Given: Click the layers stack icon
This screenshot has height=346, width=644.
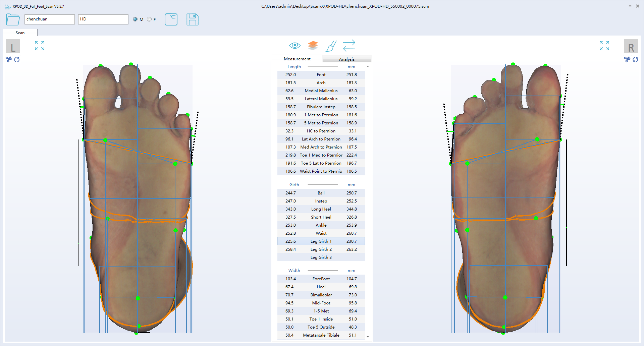Looking at the screenshot, I should (313, 45).
